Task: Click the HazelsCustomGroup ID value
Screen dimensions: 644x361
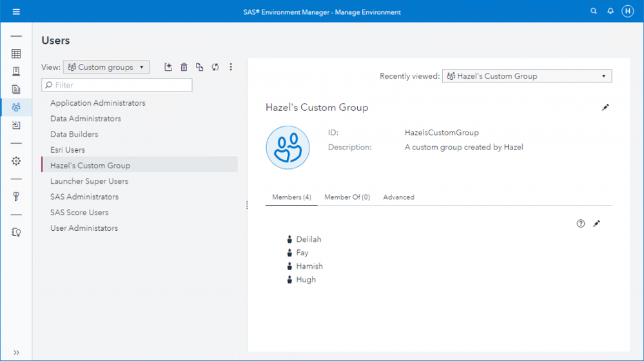Action: [442, 133]
